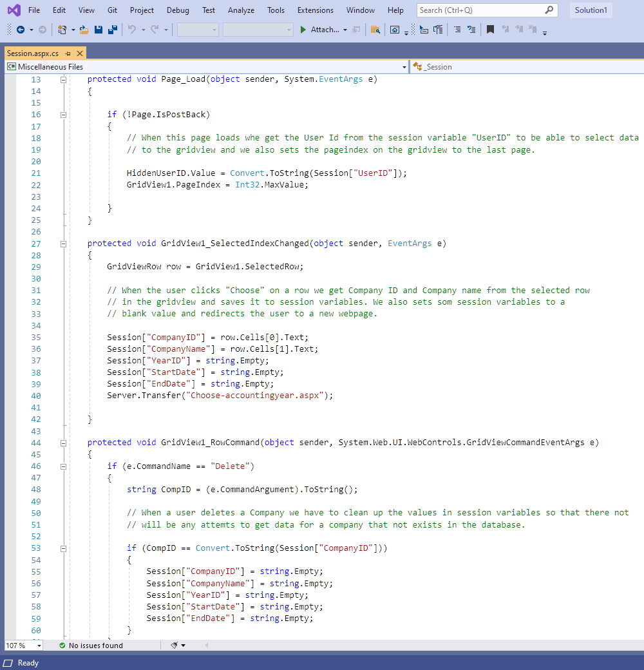Collapse the if block at line 16
This screenshot has width=644, height=670.
63,115
